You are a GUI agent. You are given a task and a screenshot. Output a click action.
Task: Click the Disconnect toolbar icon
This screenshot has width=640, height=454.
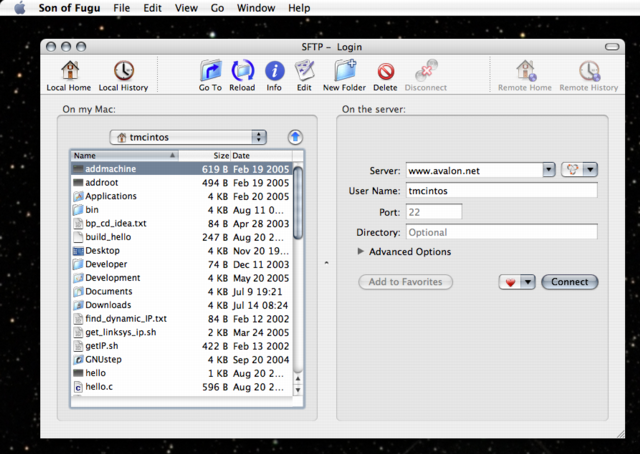(426, 70)
